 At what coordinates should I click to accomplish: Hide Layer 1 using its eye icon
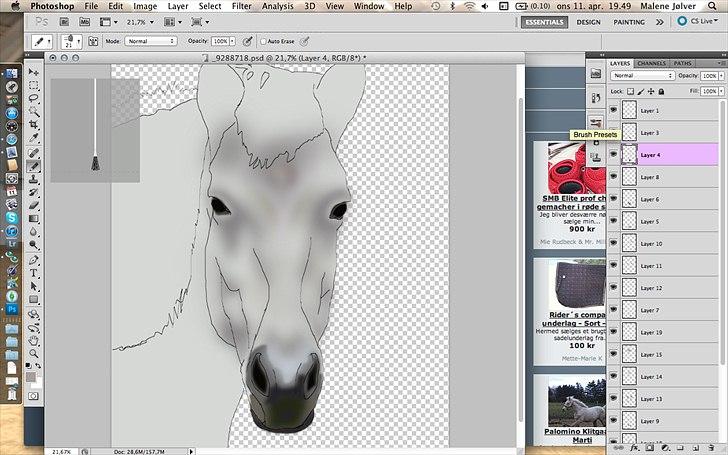[613, 110]
